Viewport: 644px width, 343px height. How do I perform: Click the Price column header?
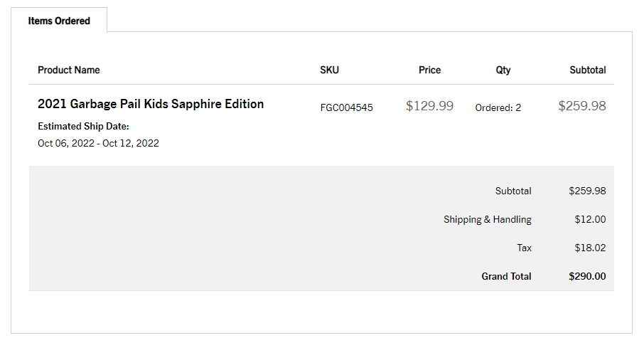coord(429,70)
